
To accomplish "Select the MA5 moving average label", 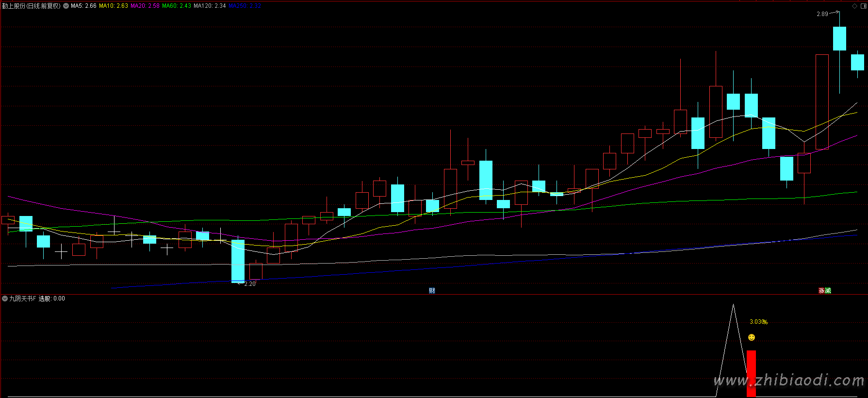I will pos(83,6).
